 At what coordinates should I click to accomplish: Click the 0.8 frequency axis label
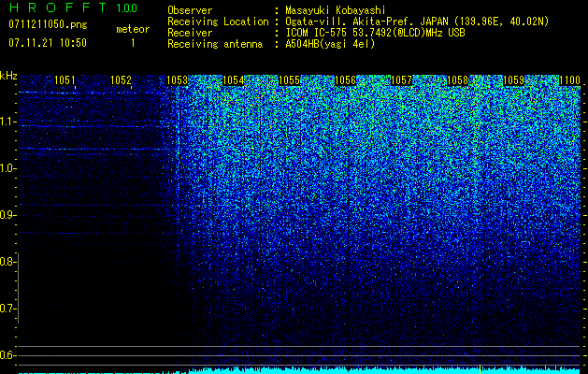coord(7,262)
